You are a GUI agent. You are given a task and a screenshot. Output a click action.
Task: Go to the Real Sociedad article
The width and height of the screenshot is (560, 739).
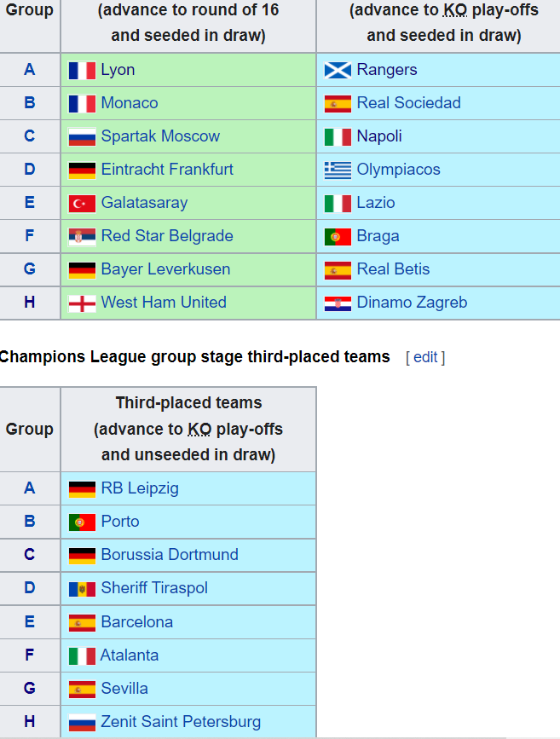[x=408, y=103]
